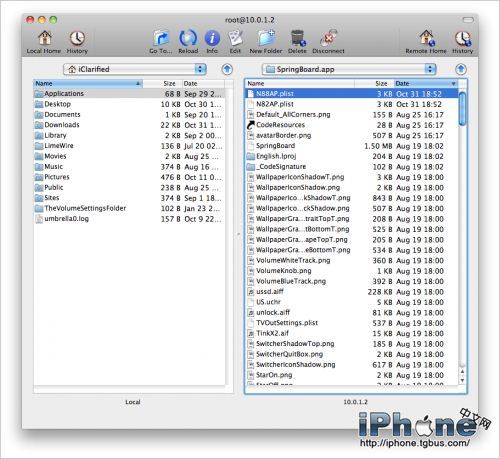500x459 pixels.
Task: Select the Music folder row
Action: [x=129, y=167]
